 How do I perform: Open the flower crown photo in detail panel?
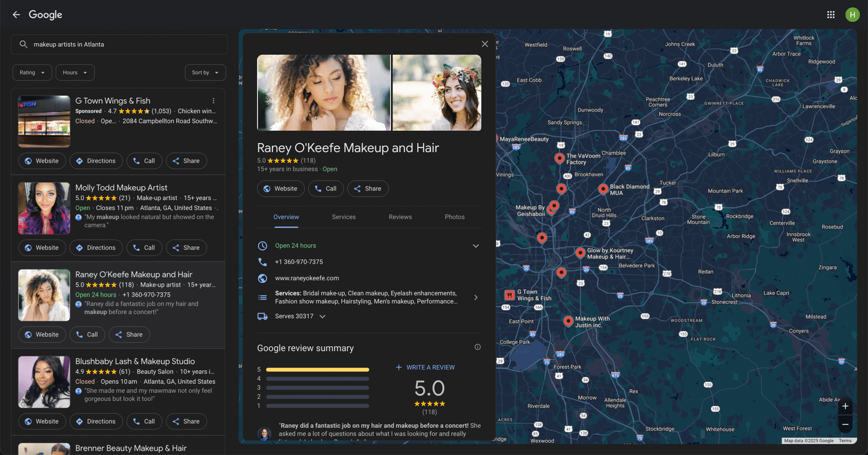[437, 93]
